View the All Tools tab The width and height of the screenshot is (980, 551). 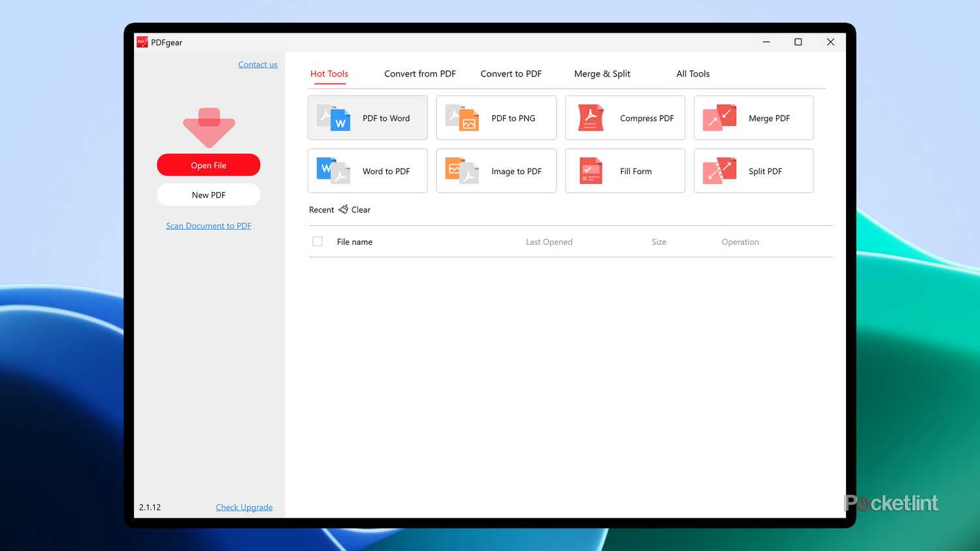693,74
